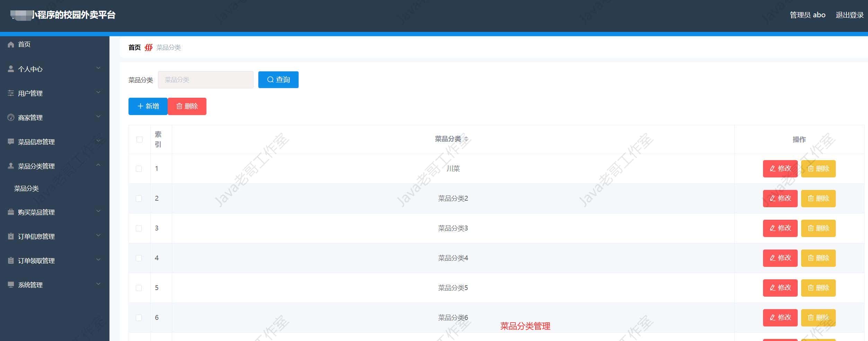
Task: Click the person icon next to 个人中心
Action: tap(11, 69)
